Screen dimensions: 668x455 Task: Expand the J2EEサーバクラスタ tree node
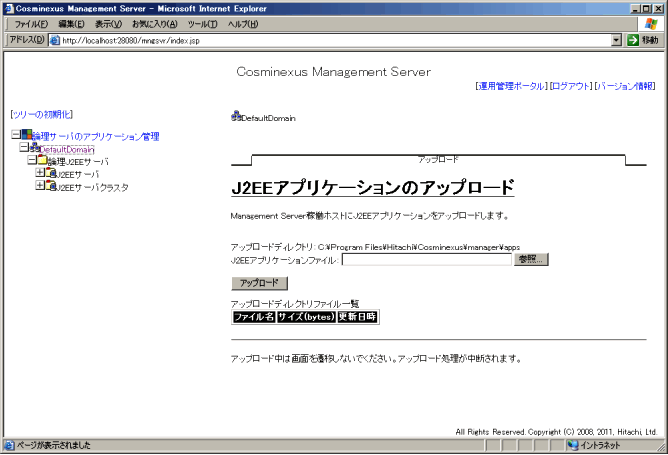[x=40, y=185]
